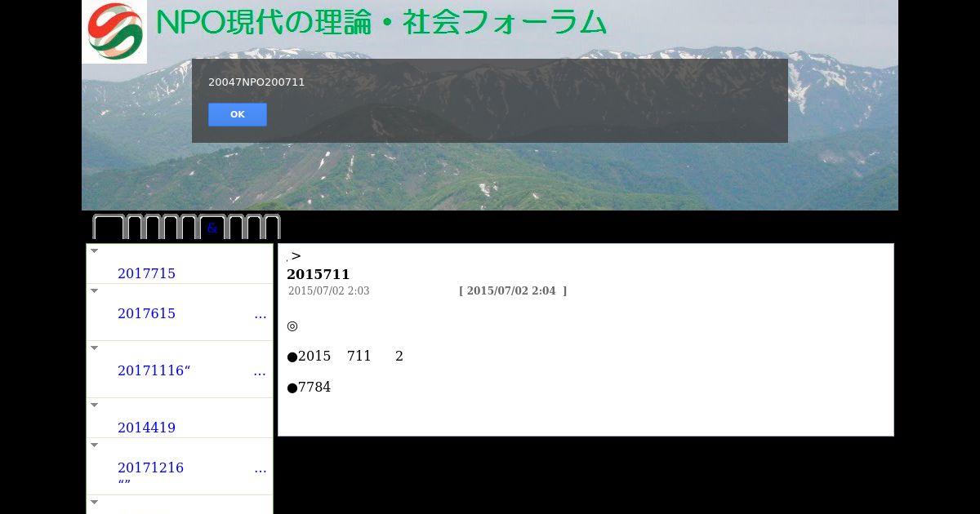Collapse the arrow above the 2017615 entry

point(95,290)
